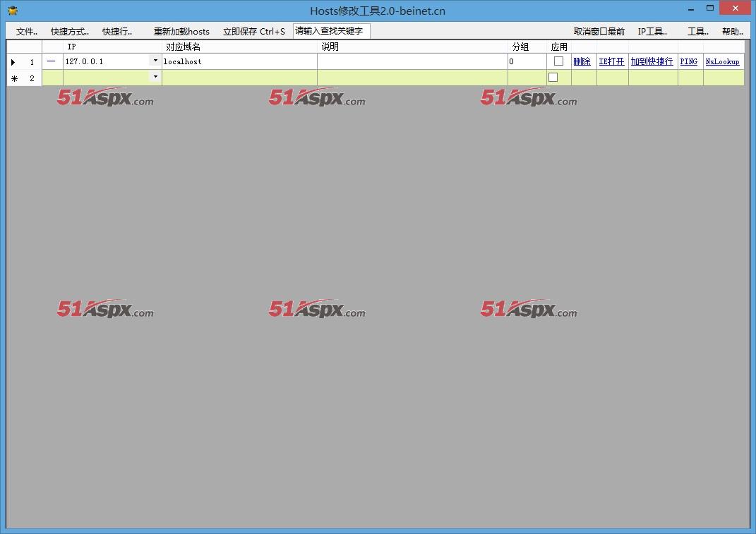Viewport: 756px width, 534px height.
Task: Click the NsLookup link in row 1
Action: tap(722, 62)
